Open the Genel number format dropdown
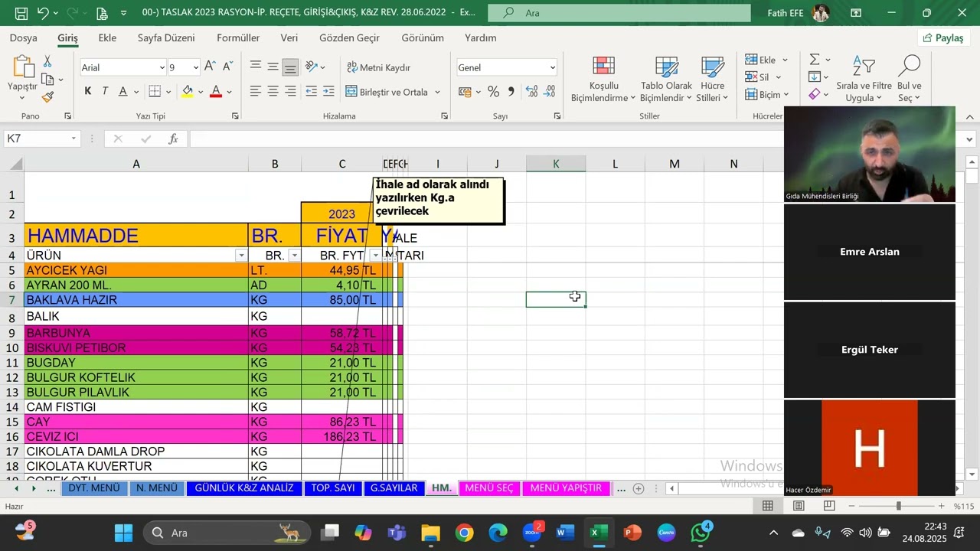 pos(552,67)
